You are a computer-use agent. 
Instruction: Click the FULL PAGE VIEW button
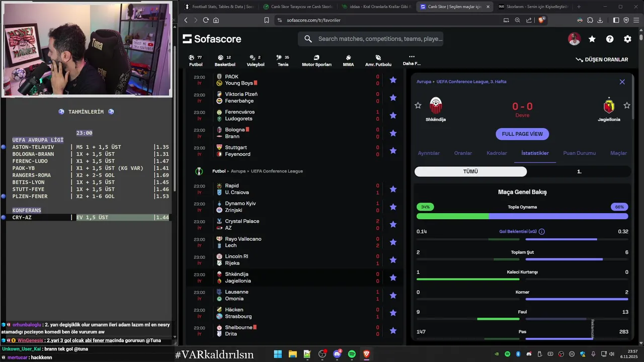tap(522, 134)
